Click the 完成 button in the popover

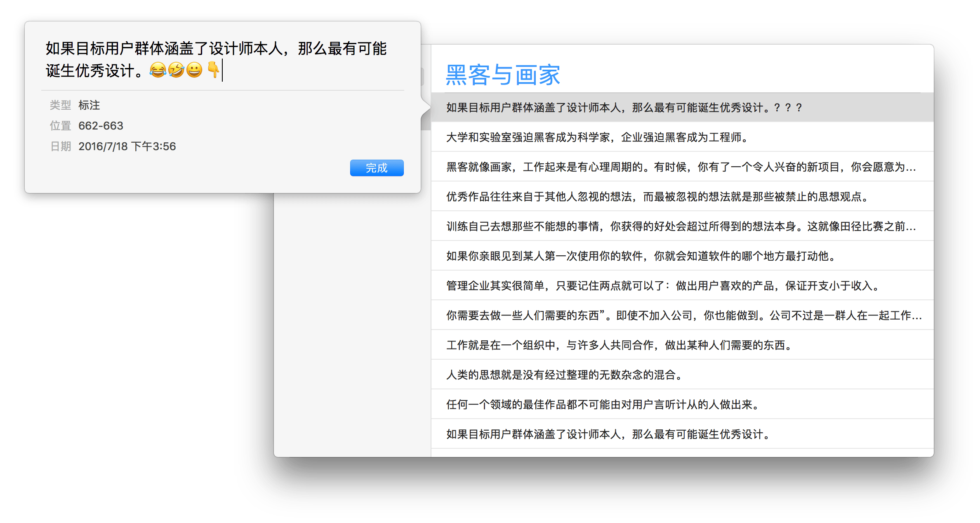(377, 168)
